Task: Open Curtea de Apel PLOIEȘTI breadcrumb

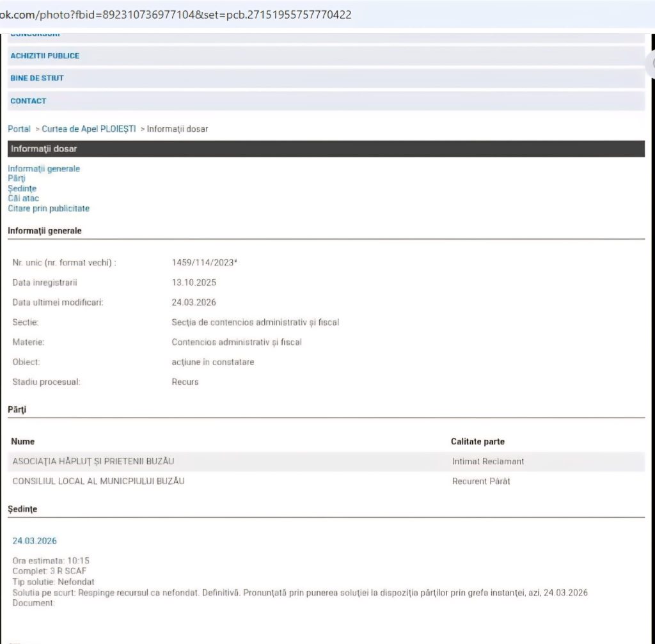Action: 89,129
